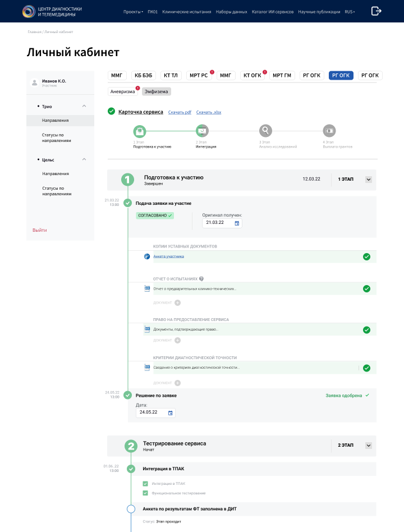This screenshot has height=532, width=404.
Task: Click help question icon near Отчет о испытаниях
Action: pos(201,279)
